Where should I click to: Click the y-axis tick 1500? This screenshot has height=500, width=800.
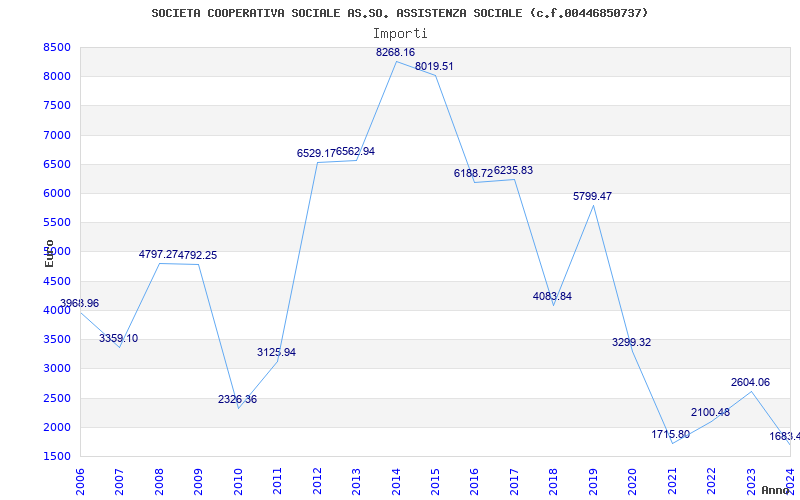pyautogui.click(x=57, y=456)
